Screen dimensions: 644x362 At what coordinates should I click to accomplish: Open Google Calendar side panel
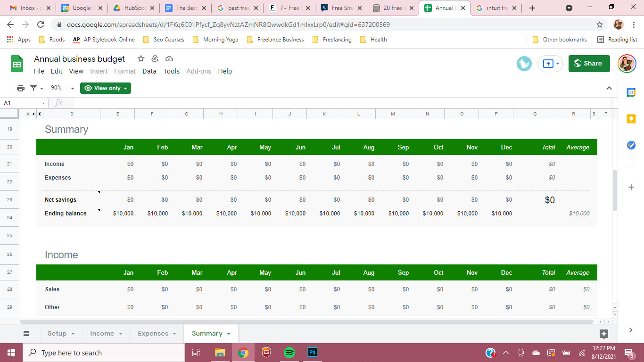coord(631,92)
